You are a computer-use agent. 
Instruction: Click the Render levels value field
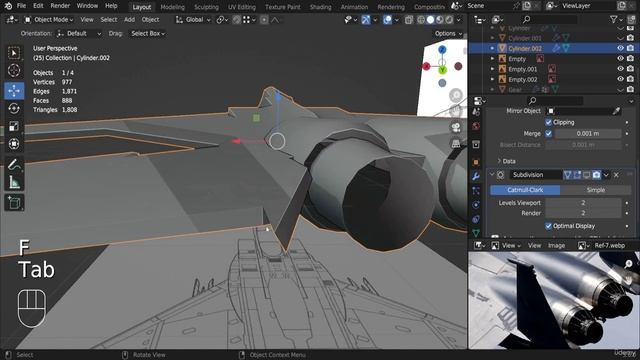click(x=583, y=213)
